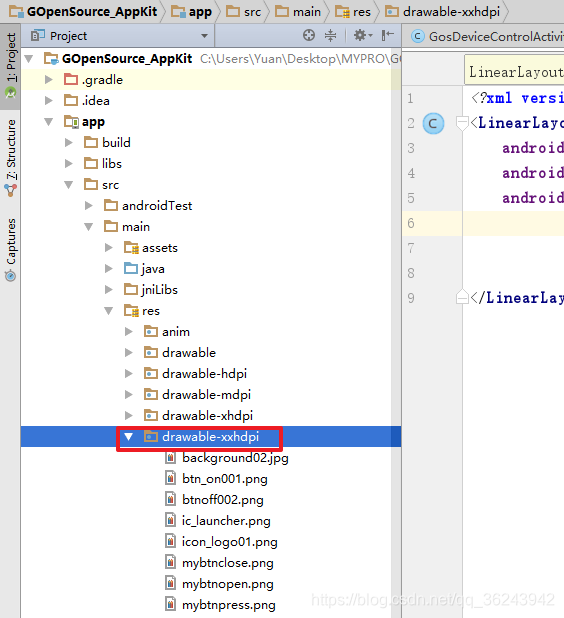This screenshot has width=564, height=618.
Task: Expand the .idea folder arrow
Action: coord(48,101)
